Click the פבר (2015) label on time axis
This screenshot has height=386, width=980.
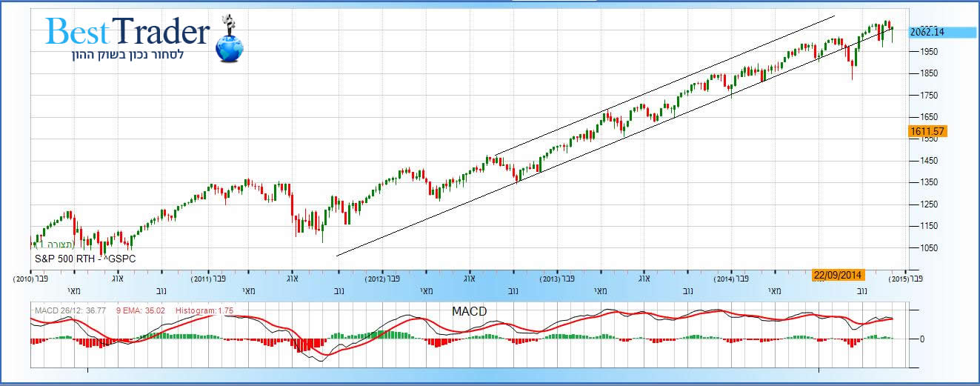[906, 279]
